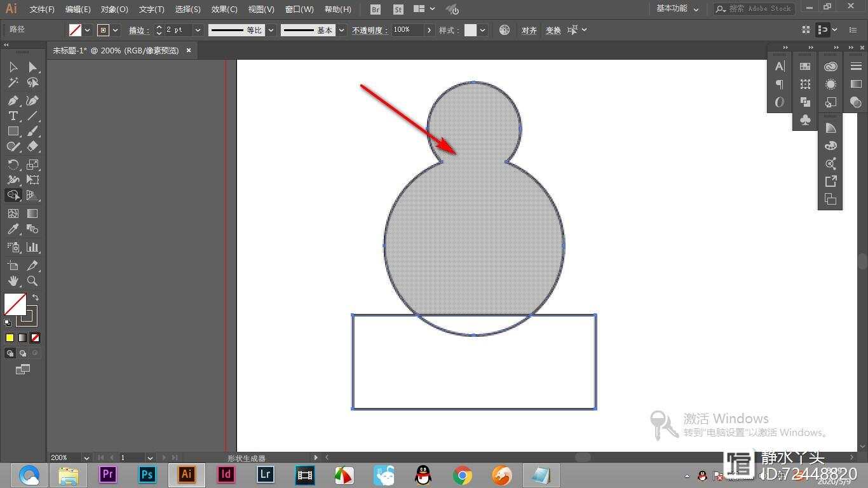Open the 基本 brush definition dropdown
Image resolution: width=868 pixels, height=488 pixels.
click(342, 30)
